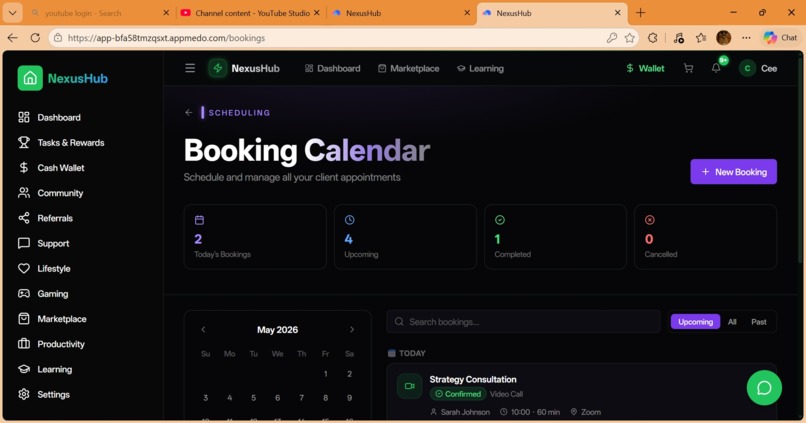The image size is (806, 423).
Task: Open Marketplace in the sidebar
Action: coord(52,319)
